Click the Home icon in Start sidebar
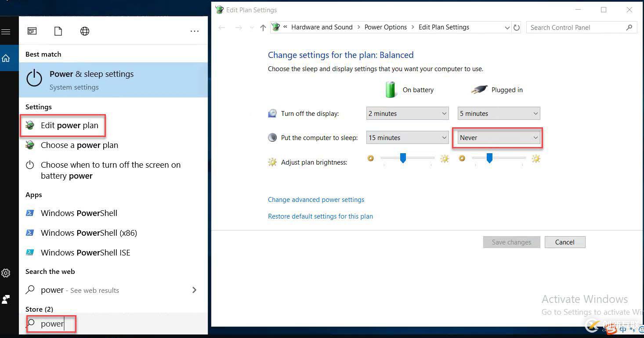Screen dimensions: 644x338 (x=6, y=58)
